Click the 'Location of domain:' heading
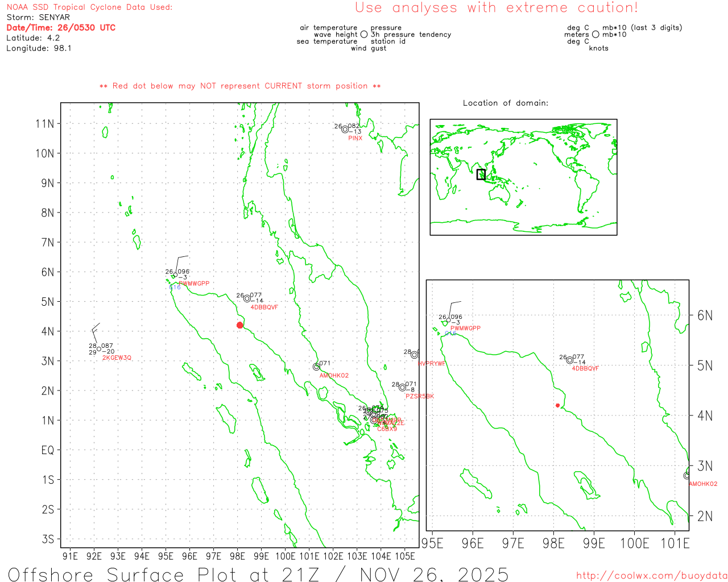This screenshot has width=728, height=582. (505, 103)
